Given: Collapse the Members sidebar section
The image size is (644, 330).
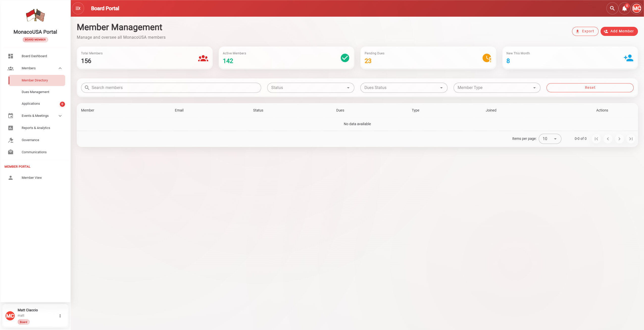Looking at the screenshot, I should [x=60, y=68].
